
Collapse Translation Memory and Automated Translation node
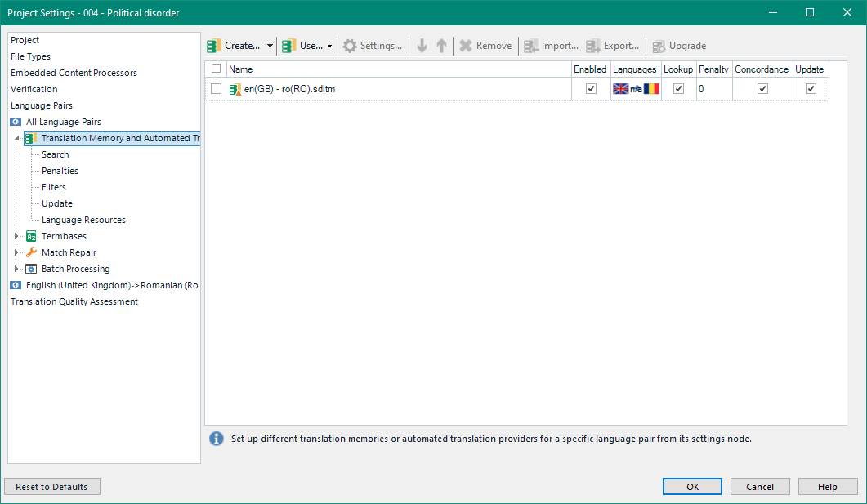pyautogui.click(x=17, y=138)
